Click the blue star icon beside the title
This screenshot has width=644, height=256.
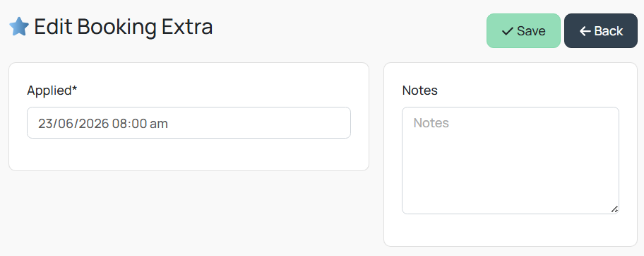19,27
